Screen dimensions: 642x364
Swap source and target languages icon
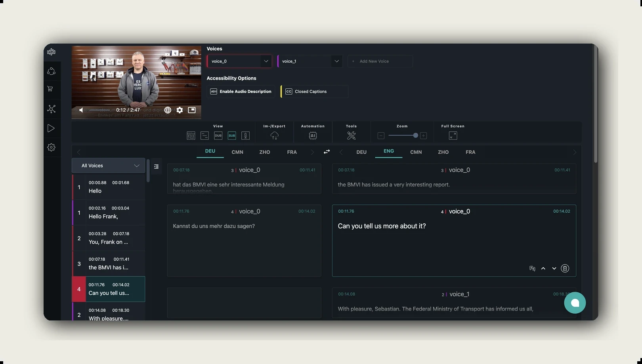click(327, 152)
